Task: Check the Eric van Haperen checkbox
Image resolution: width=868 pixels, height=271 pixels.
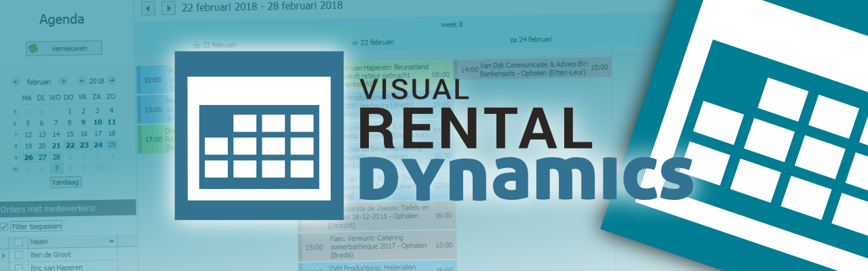Action: [x=18, y=267]
